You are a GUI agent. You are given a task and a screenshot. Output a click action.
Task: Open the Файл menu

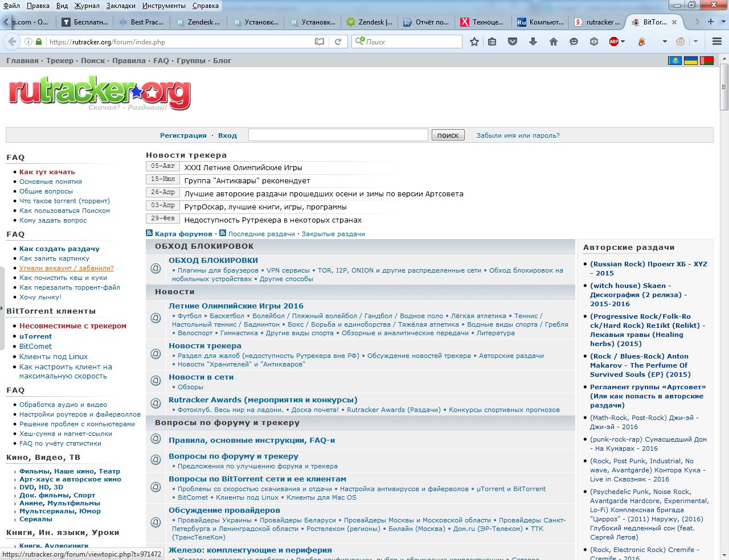click(x=11, y=6)
